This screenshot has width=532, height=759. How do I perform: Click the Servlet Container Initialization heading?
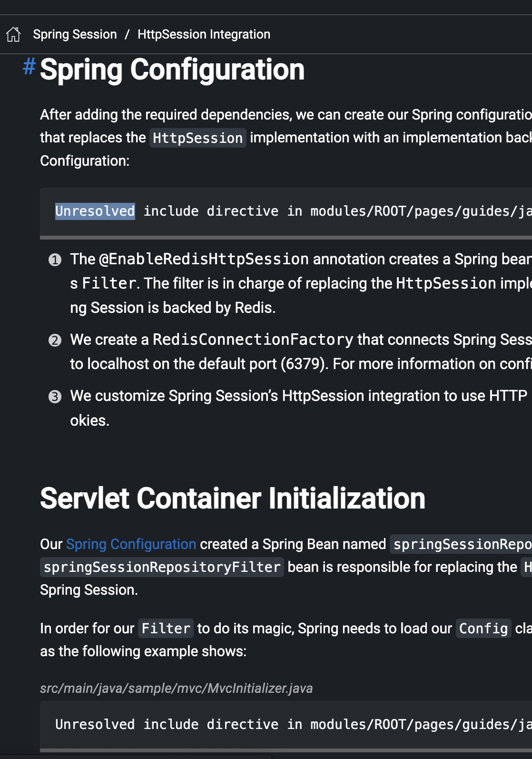[x=233, y=498]
